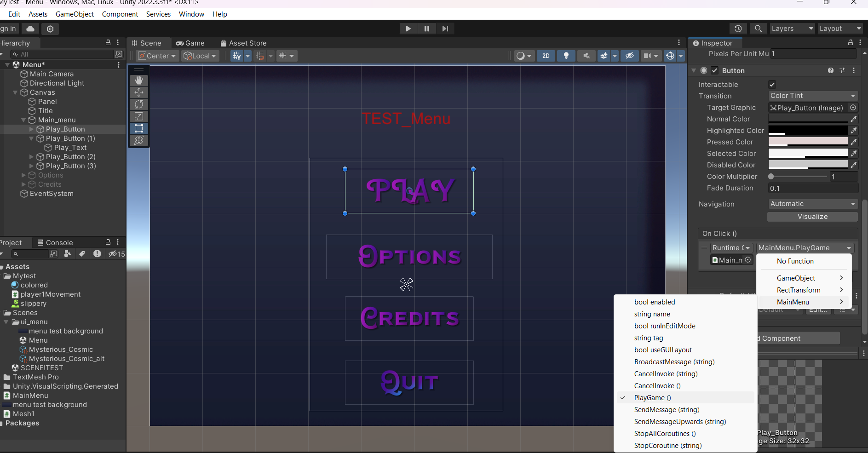
Task: Open the GameObject menu
Action: (x=75, y=14)
